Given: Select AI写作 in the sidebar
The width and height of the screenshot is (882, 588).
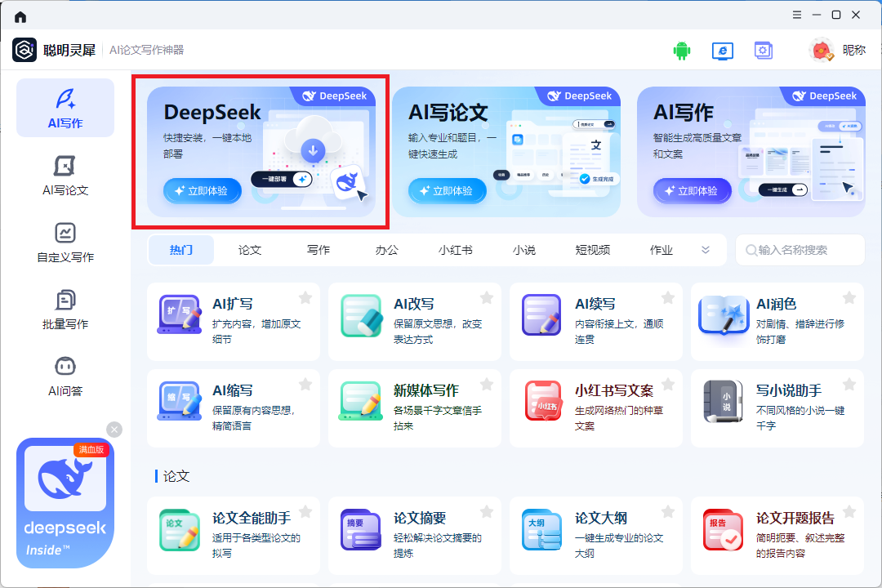Looking at the screenshot, I should pyautogui.click(x=65, y=108).
